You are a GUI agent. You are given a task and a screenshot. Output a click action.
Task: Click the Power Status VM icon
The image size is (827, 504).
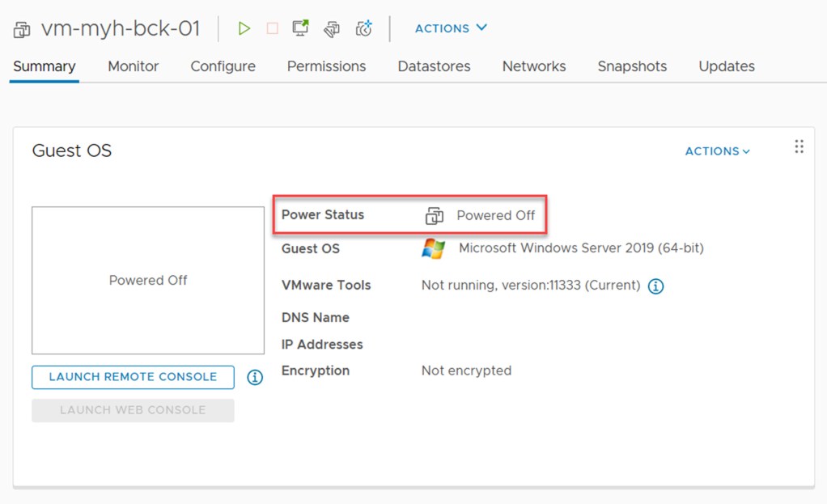(x=435, y=215)
